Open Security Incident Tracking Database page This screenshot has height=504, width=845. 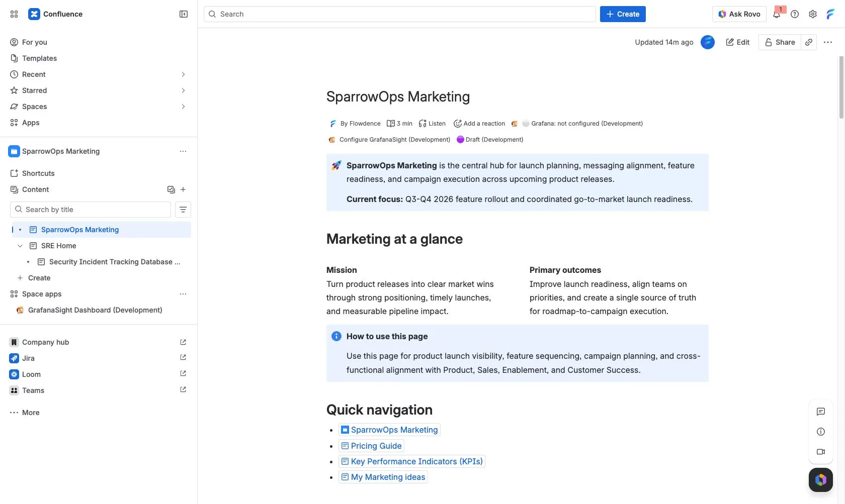pos(115,262)
